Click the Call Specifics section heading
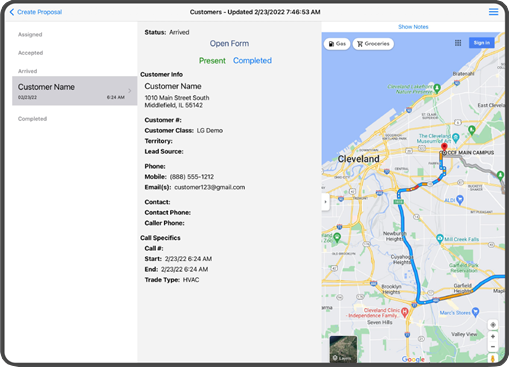 click(x=160, y=238)
